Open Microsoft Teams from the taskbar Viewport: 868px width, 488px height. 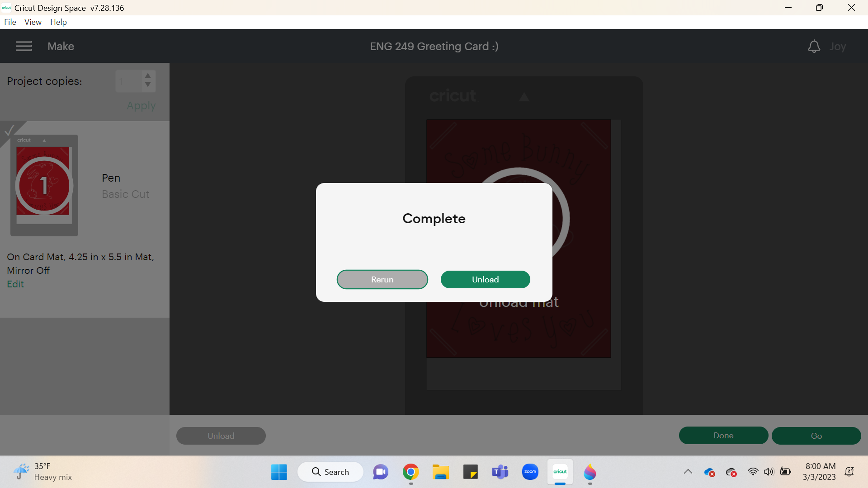(500, 471)
